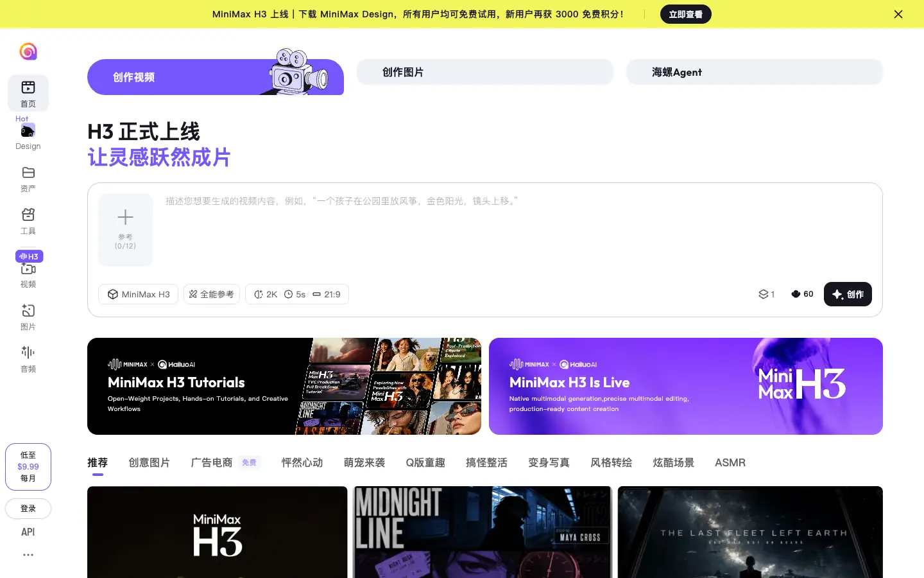Click the H3 badge above 视频
The width and height of the screenshot is (924, 578).
[x=29, y=256]
